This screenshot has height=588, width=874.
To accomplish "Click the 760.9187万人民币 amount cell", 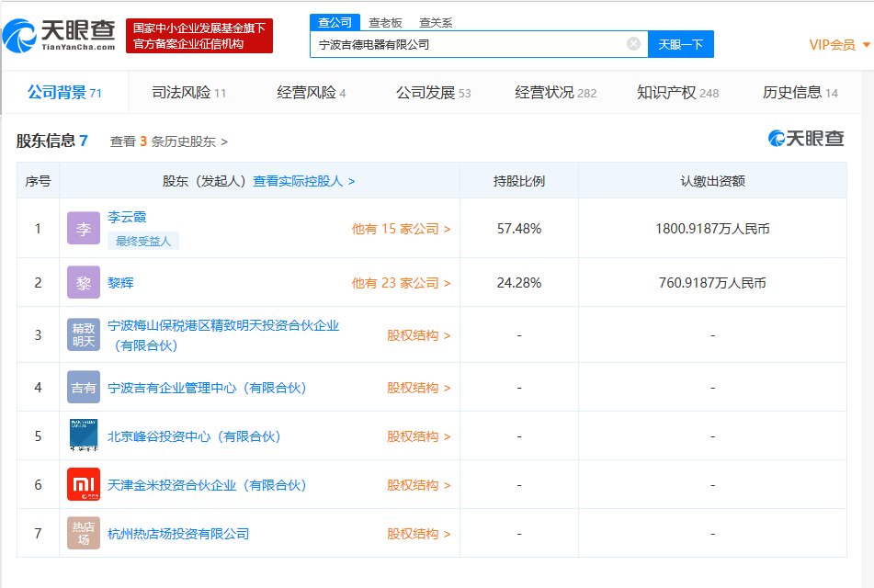I will (x=712, y=283).
